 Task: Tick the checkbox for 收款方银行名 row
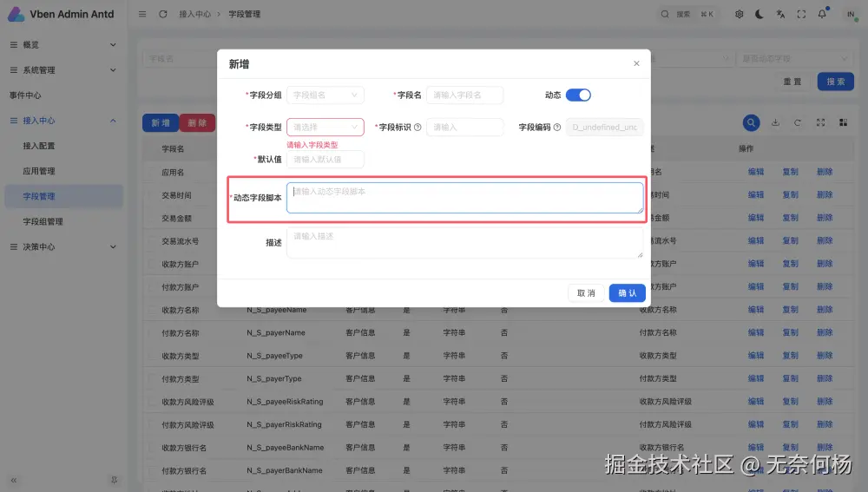click(x=152, y=448)
